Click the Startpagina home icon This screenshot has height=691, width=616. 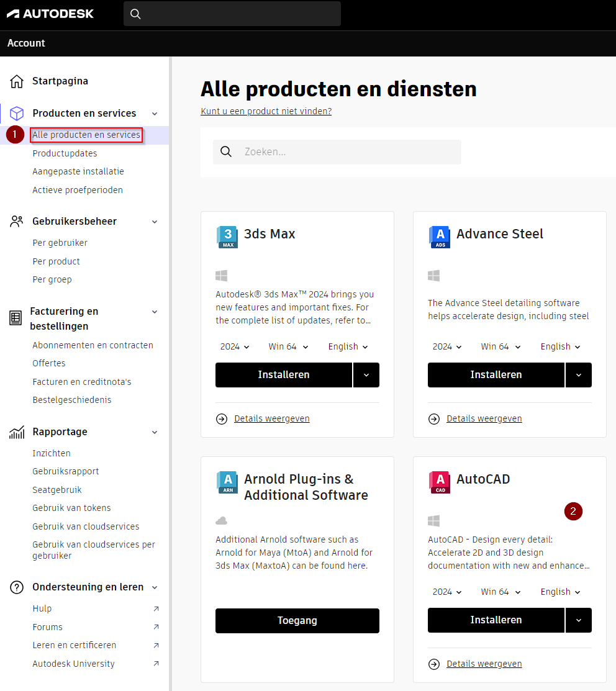point(17,81)
